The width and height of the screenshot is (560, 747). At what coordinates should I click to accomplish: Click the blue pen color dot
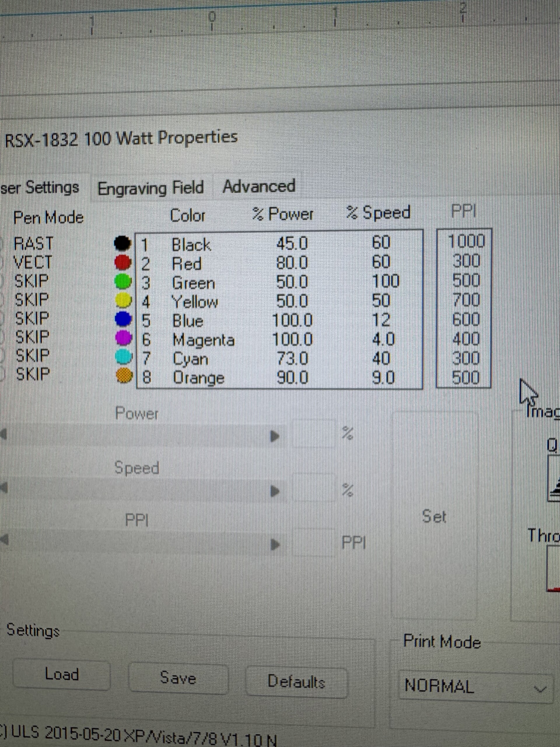click(x=123, y=318)
